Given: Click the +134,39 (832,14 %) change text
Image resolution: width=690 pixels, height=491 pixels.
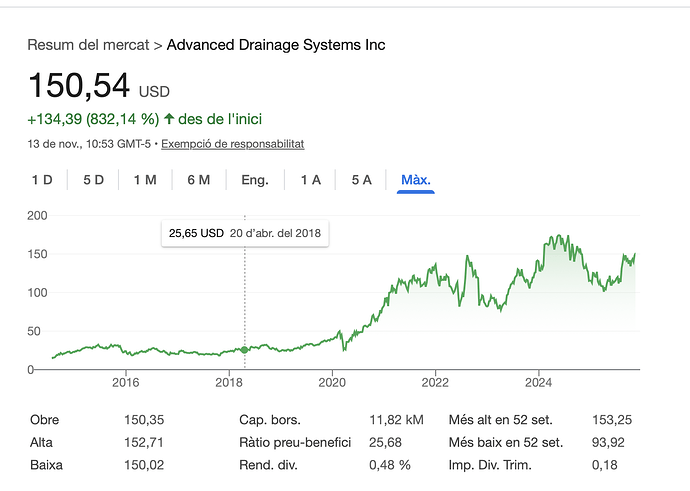Looking at the screenshot, I should [93, 119].
